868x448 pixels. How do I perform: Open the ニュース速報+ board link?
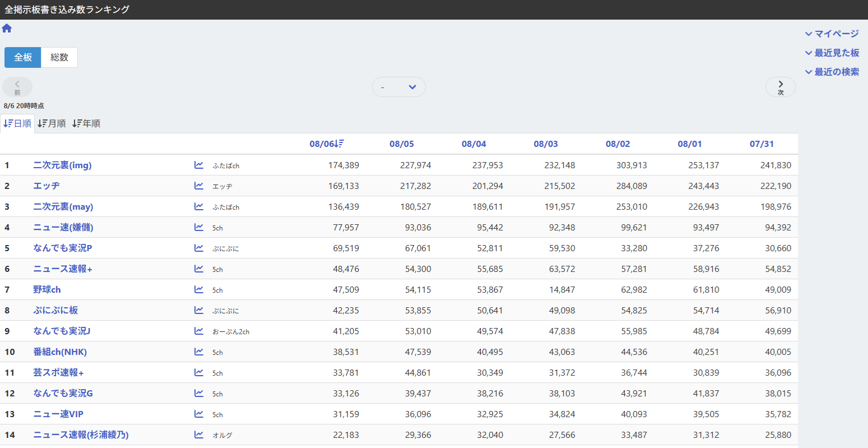click(x=63, y=269)
